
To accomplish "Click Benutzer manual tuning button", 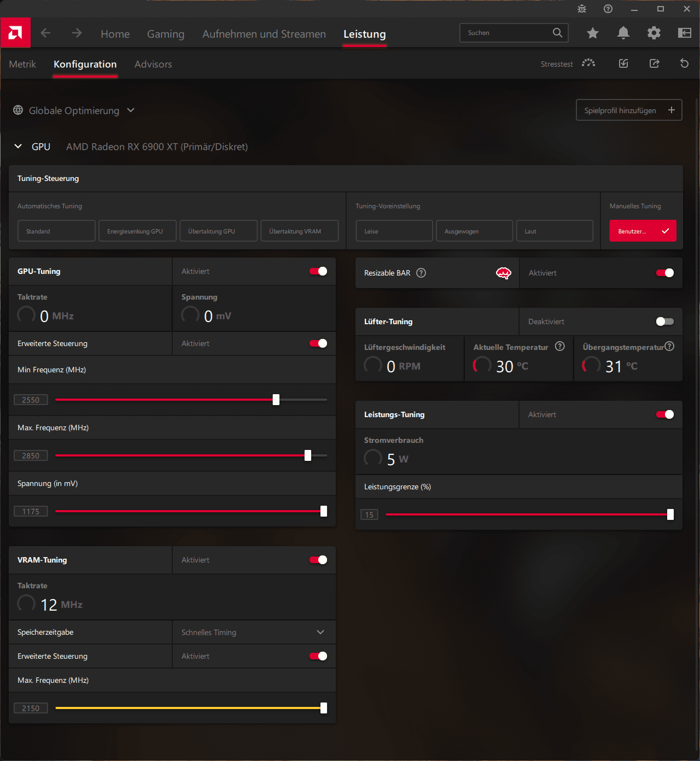I will [643, 231].
